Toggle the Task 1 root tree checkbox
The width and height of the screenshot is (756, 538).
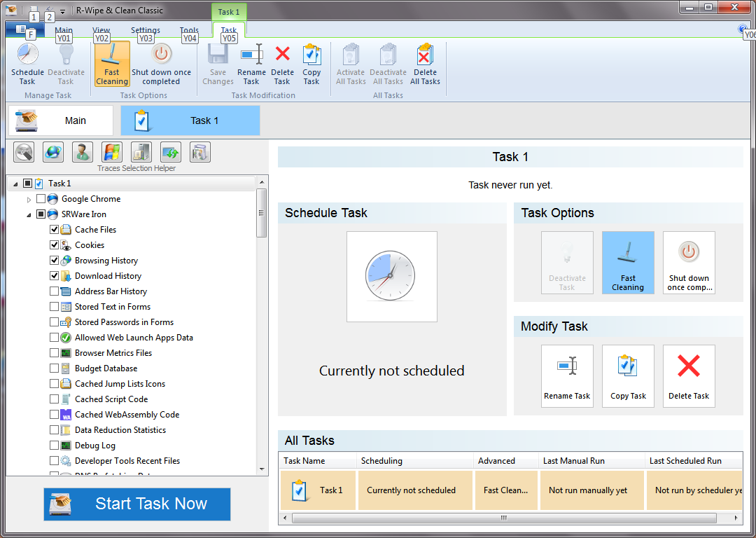[27, 184]
